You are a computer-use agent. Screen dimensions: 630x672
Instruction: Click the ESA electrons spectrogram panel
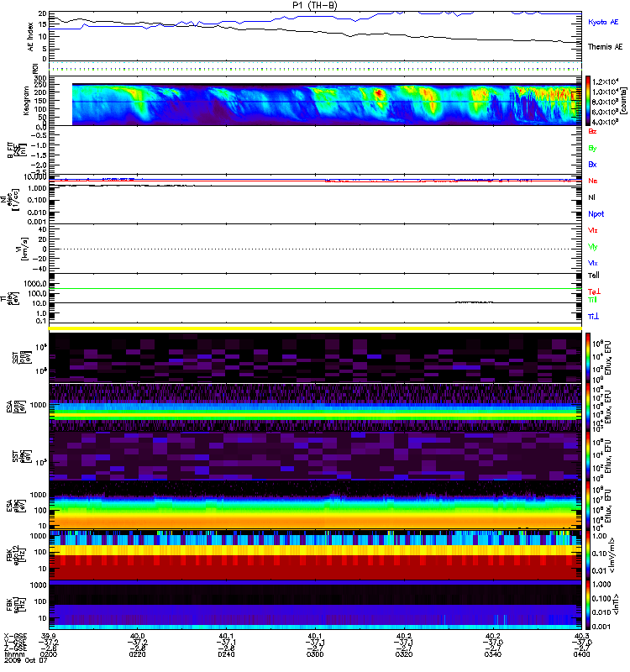316,505
